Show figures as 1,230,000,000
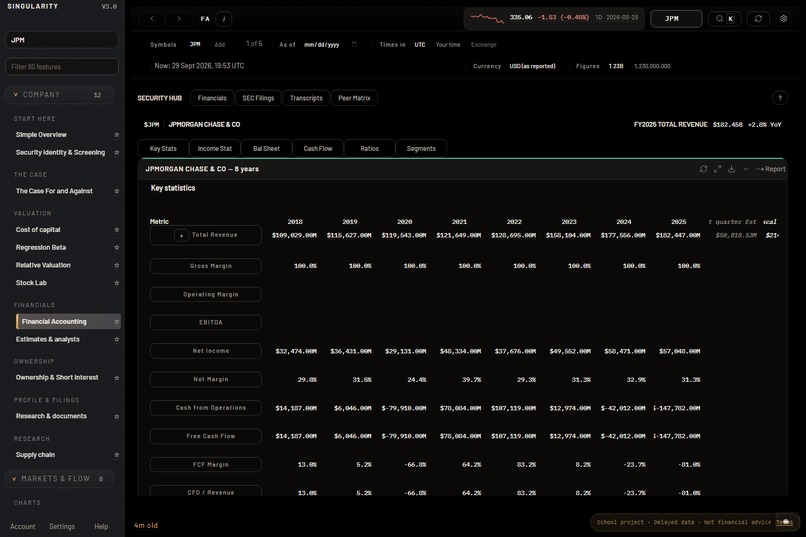 tap(652, 66)
